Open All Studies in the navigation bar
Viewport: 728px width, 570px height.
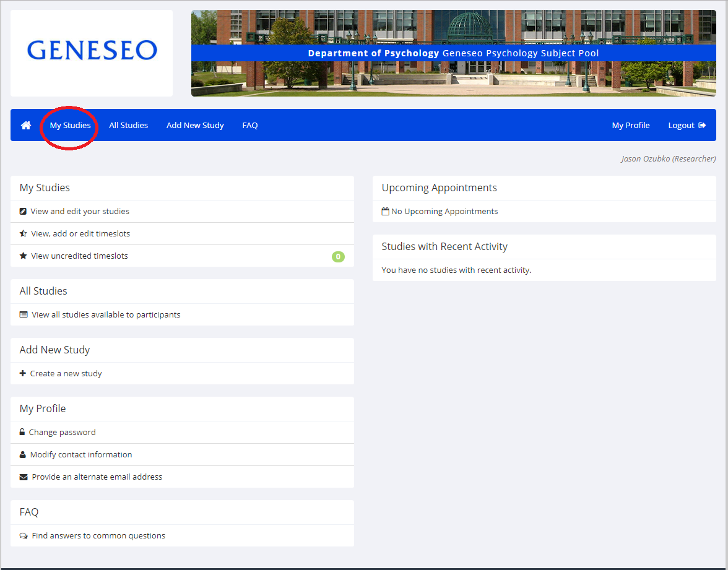(128, 126)
